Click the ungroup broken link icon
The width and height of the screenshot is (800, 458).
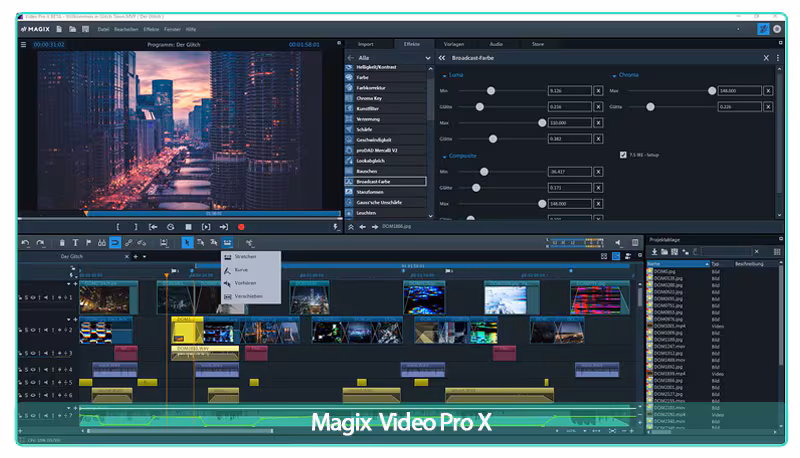[x=142, y=243]
